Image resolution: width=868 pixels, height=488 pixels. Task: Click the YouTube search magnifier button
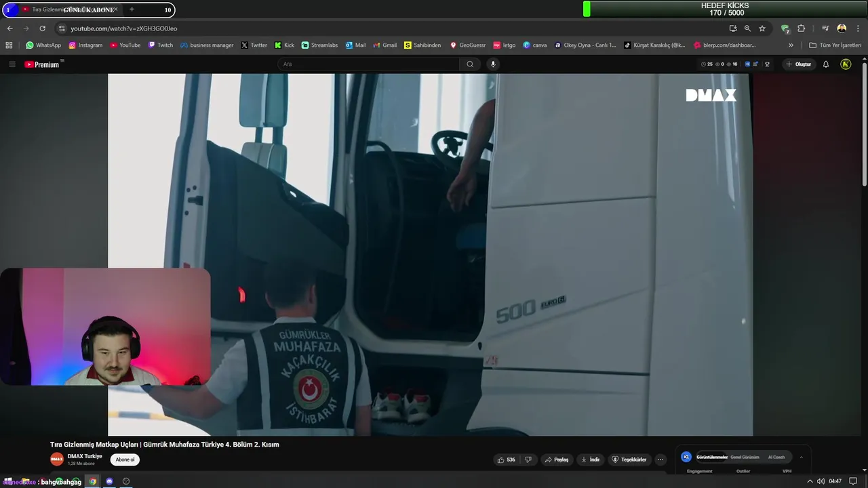pos(470,64)
